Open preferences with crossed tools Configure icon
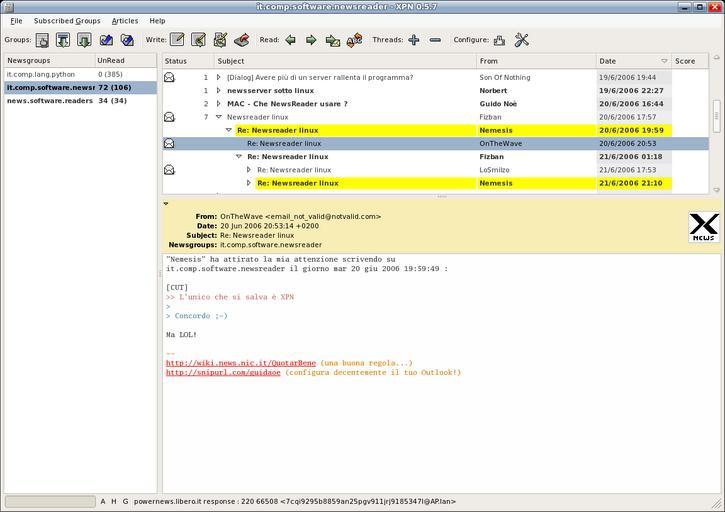 tap(521, 40)
